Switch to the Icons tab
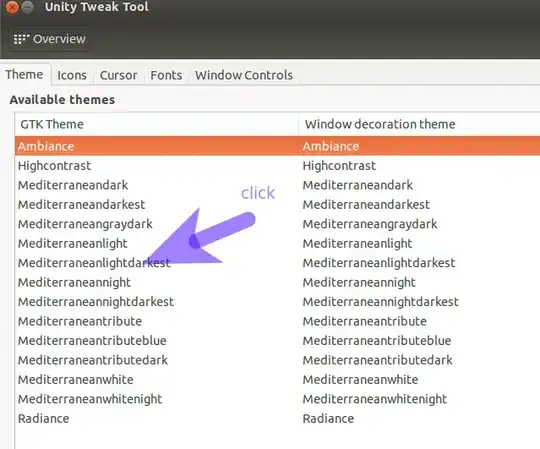Viewport: 540px width, 449px height. (x=72, y=75)
